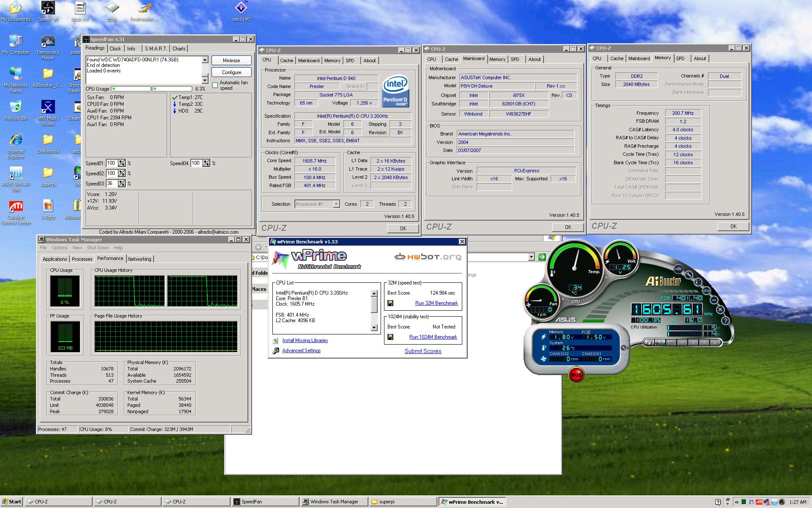Expand AI Booster side panel wrench arrow
Image resolution: width=812 pixels, height=508 pixels.
point(625,348)
